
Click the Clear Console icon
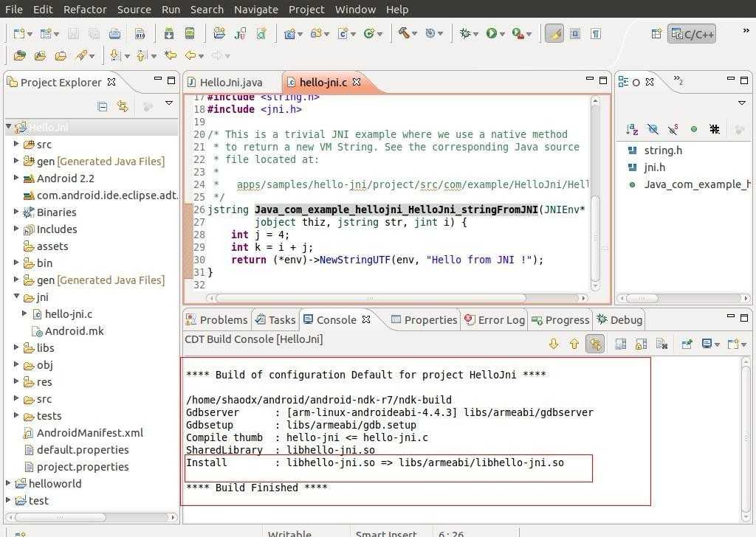point(662,344)
